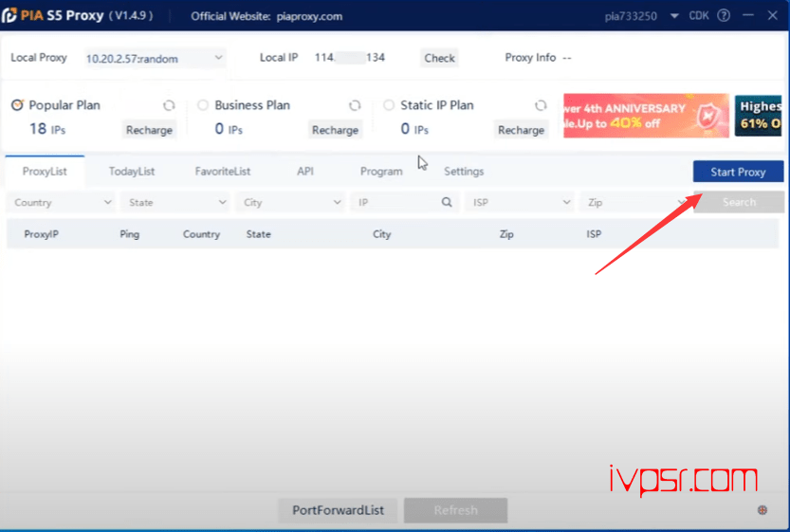Select the Popular Plan radio button
790x532 pixels.
tap(17, 104)
